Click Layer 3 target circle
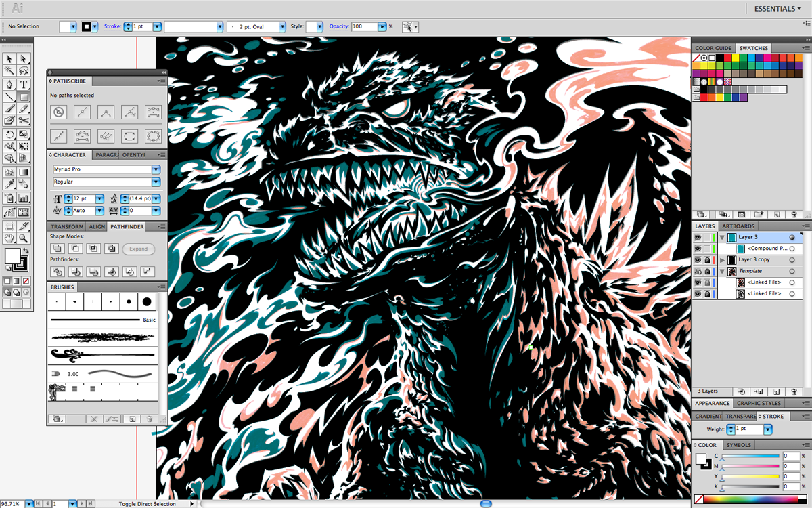Screen dimensions: 812x508 click(792, 238)
